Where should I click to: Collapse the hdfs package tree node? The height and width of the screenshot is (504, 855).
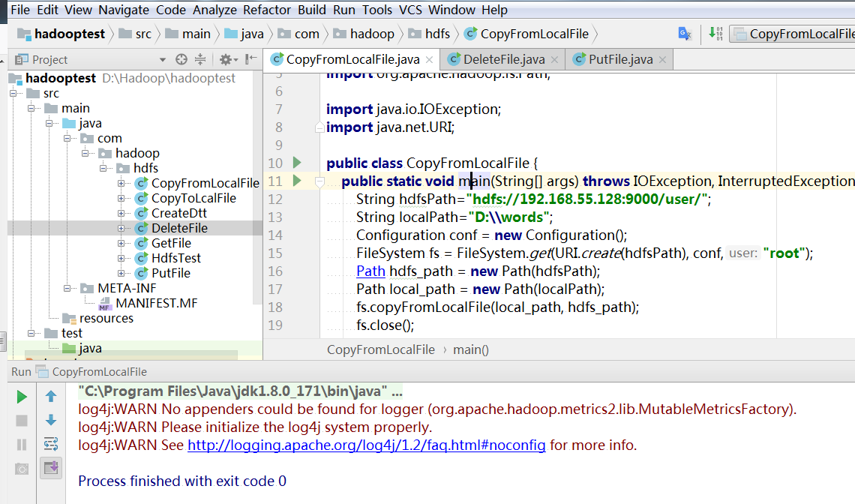103,168
